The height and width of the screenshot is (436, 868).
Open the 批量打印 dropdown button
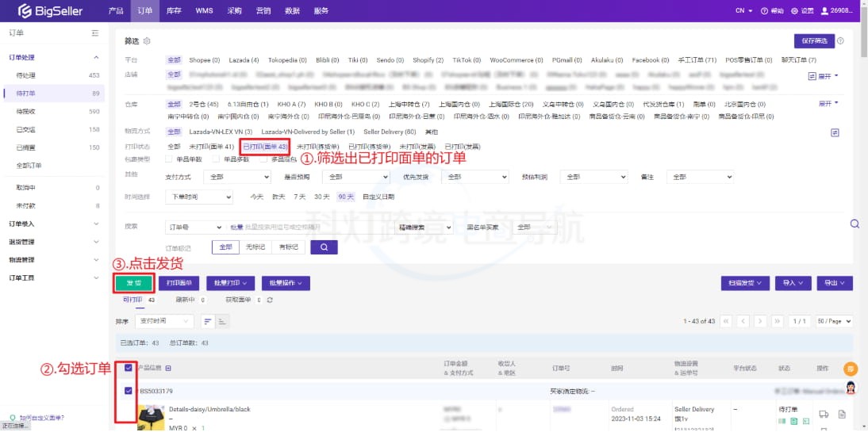(230, 283)
